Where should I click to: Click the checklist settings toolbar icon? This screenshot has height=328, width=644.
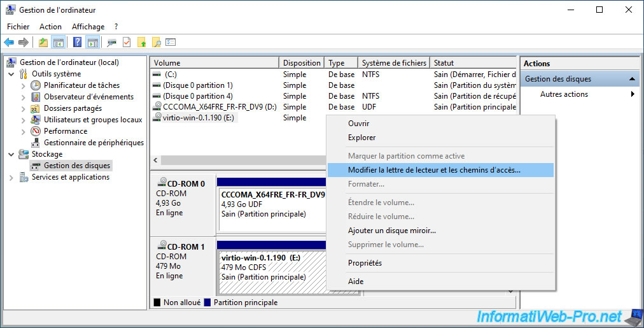pyautogui.click(x=171, y=42)
